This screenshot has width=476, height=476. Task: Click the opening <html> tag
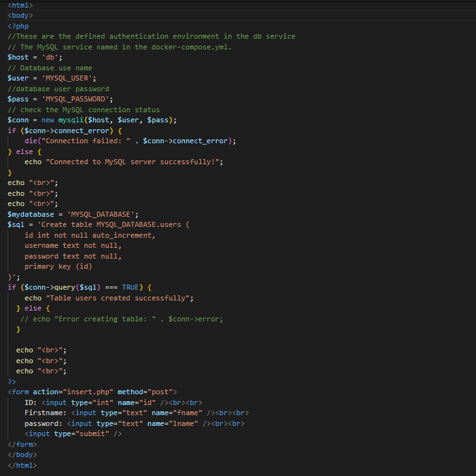(20, 5)
